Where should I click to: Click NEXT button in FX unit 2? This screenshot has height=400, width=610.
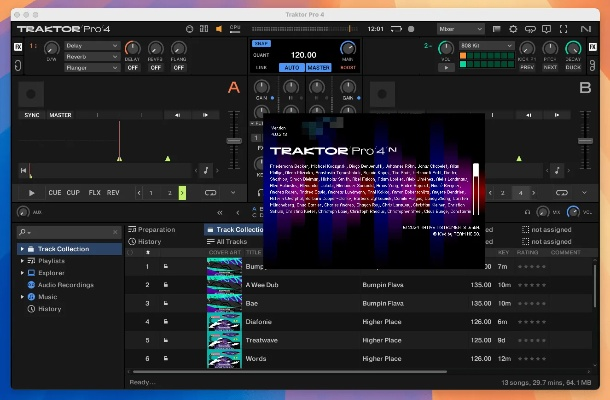pos(550,67)
